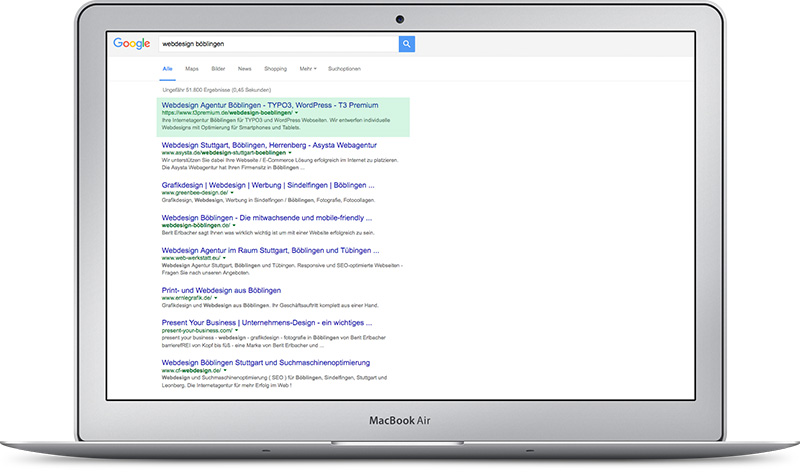Click the green URL www.ernlegrafik.de/

click(x=187, y=298)
